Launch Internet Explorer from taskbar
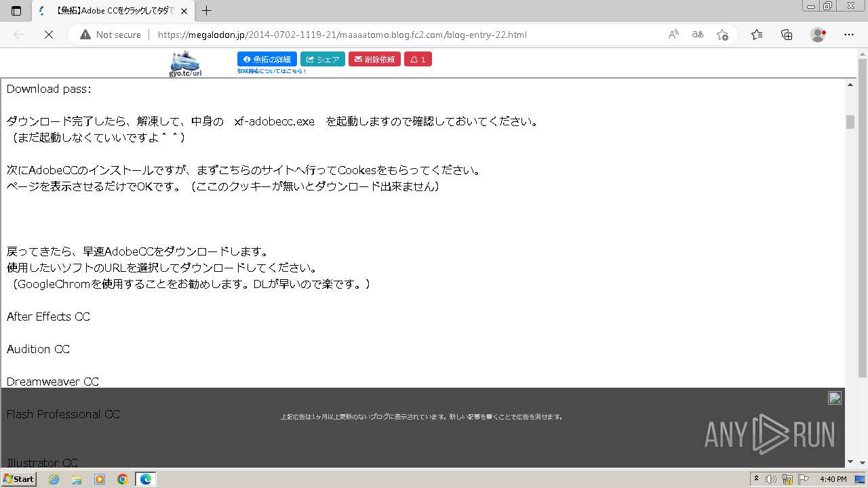This screenshot has width=868, height=488. [54, 479]
